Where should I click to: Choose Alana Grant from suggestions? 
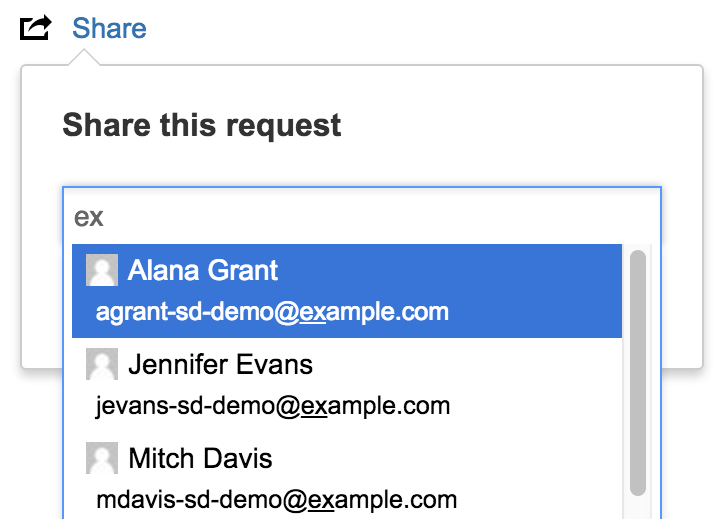[203, 270]
